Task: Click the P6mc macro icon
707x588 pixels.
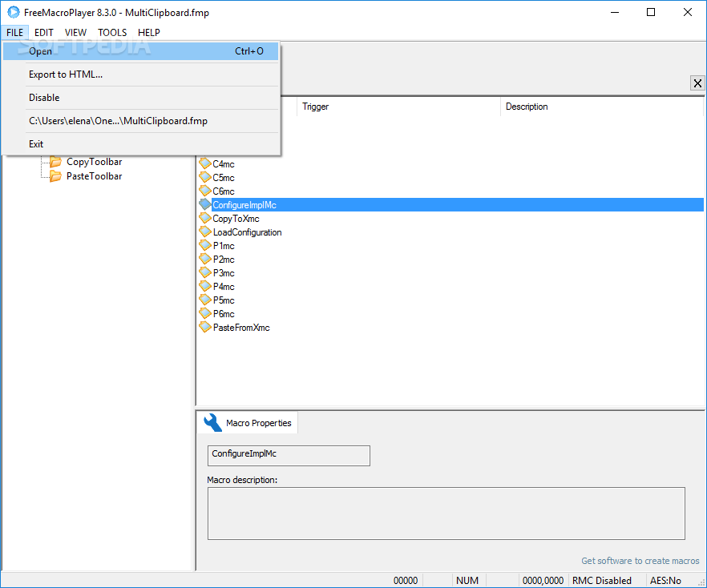Action: 205,313
